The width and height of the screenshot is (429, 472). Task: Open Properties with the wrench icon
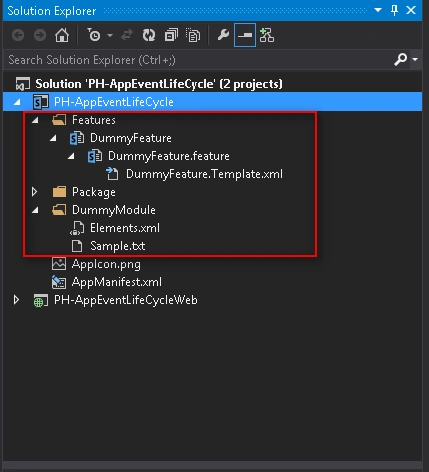pyautogui.click(x=223, y=35)
